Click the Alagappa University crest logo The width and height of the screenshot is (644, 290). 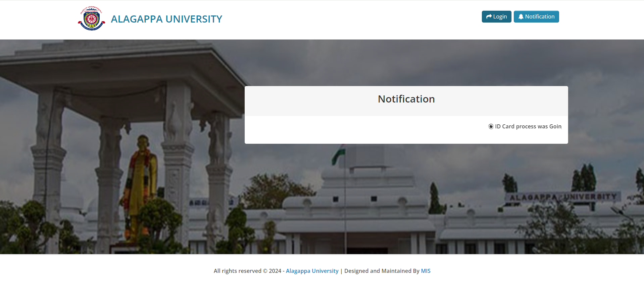tap(91, 19)
